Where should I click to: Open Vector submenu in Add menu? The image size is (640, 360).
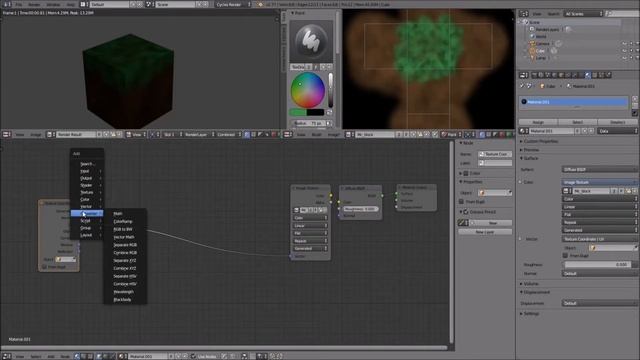(87, 207)
